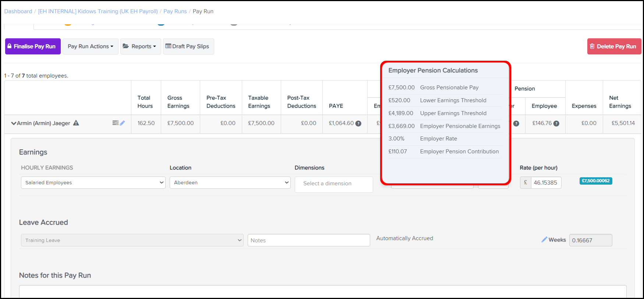The image size is (644, 299).
Task: Click the pencil icon next to Weeks
Action: coord(544,239)
